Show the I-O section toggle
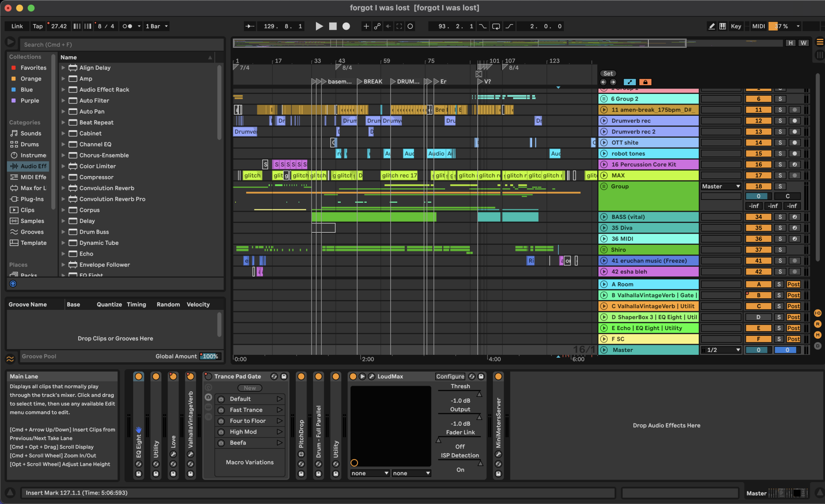 coord(818,313)
